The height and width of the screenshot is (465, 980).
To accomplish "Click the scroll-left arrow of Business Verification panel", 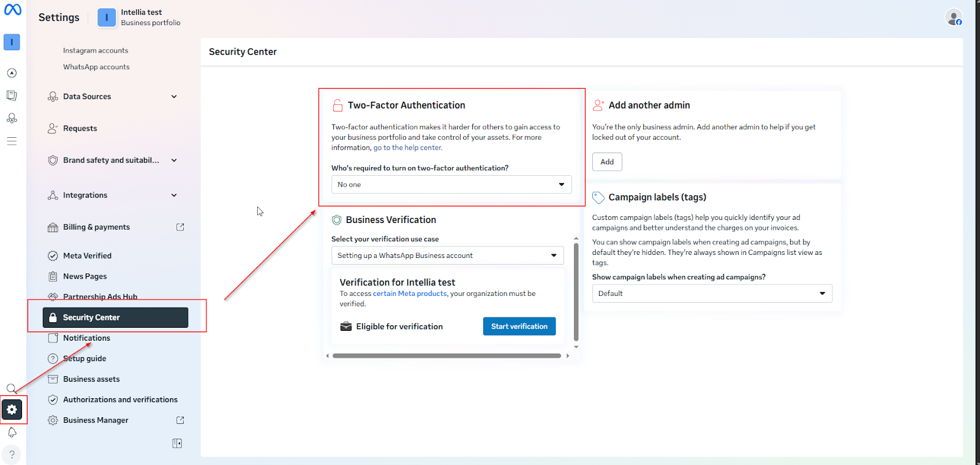I will (x=328, y=356).
